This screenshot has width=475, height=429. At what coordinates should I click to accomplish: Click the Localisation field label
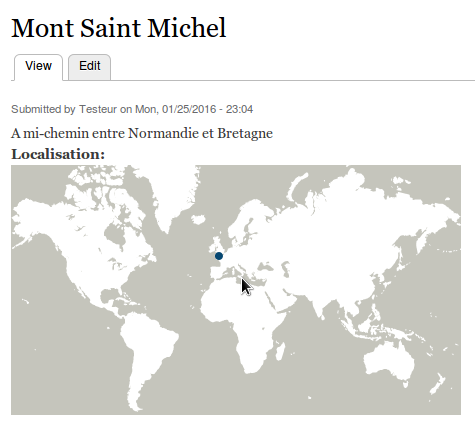[x=58, y=154]
